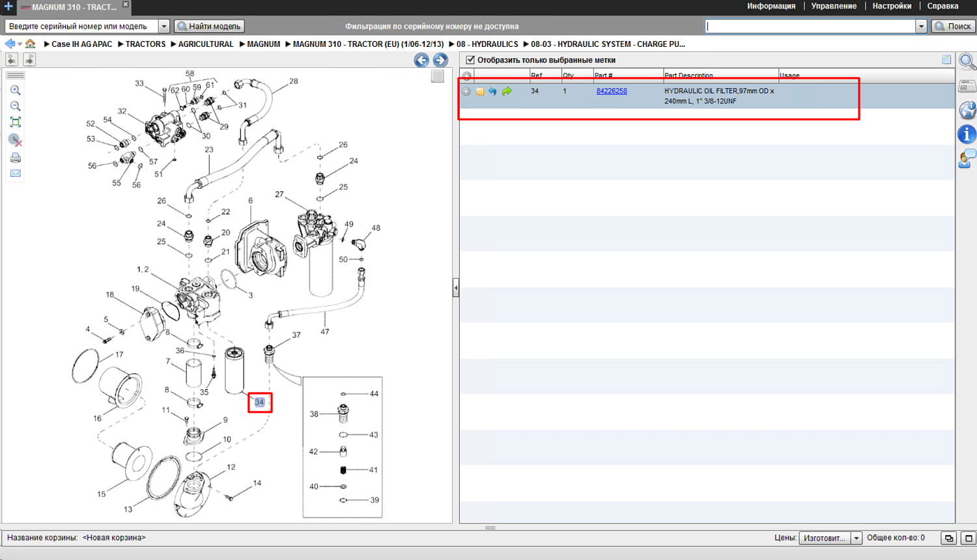
Task: Click the maximize-pane icon in status bar
Action: click(x=968, y=538)
